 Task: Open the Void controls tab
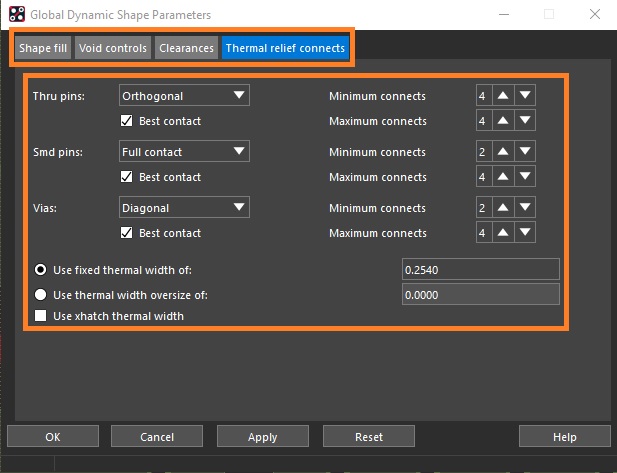point(113,48)
